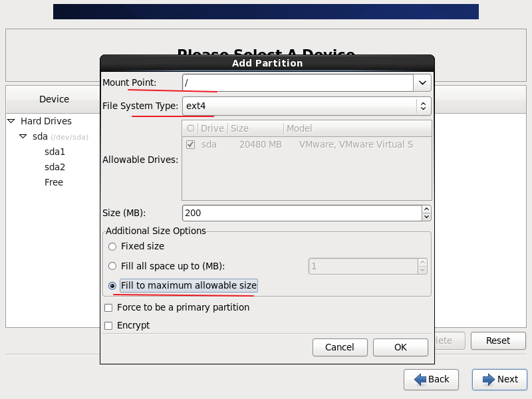Select Free space in device tree
This screenshot has width=532, height=399.
point(54,182)
